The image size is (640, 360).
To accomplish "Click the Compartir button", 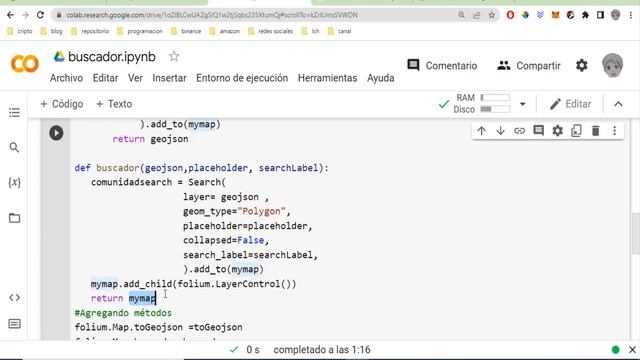I will (x=529, y=65).
